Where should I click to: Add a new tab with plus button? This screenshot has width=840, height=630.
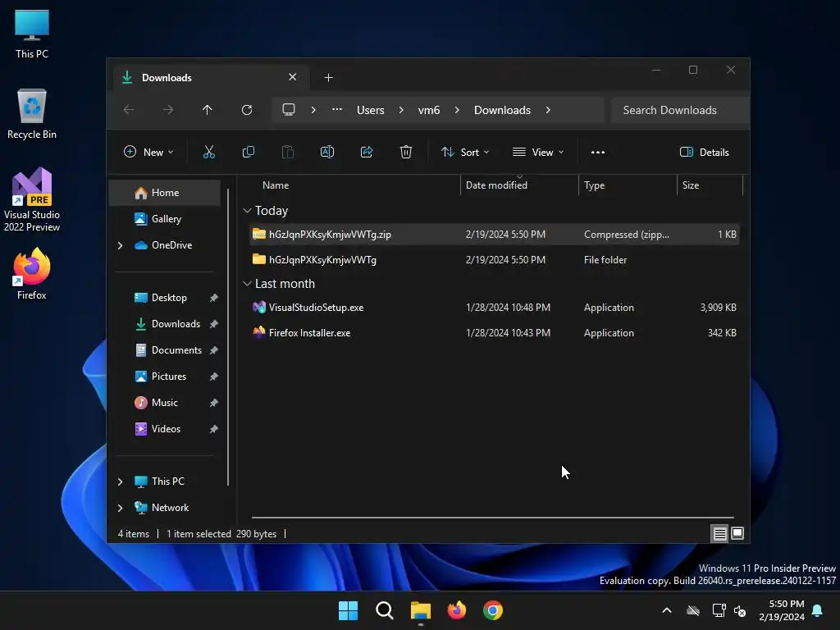tap(328, 78)
